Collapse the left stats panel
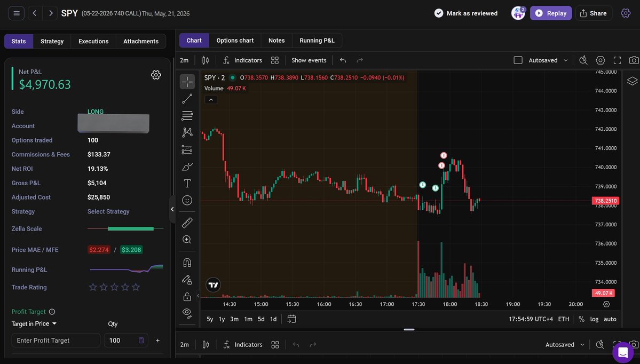 [x=172, y=209]
